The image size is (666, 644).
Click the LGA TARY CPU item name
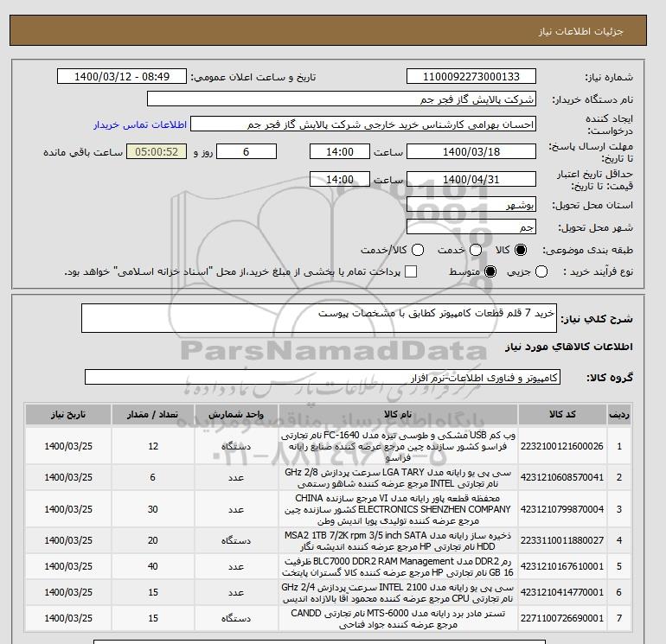click(x=398, y=477)
